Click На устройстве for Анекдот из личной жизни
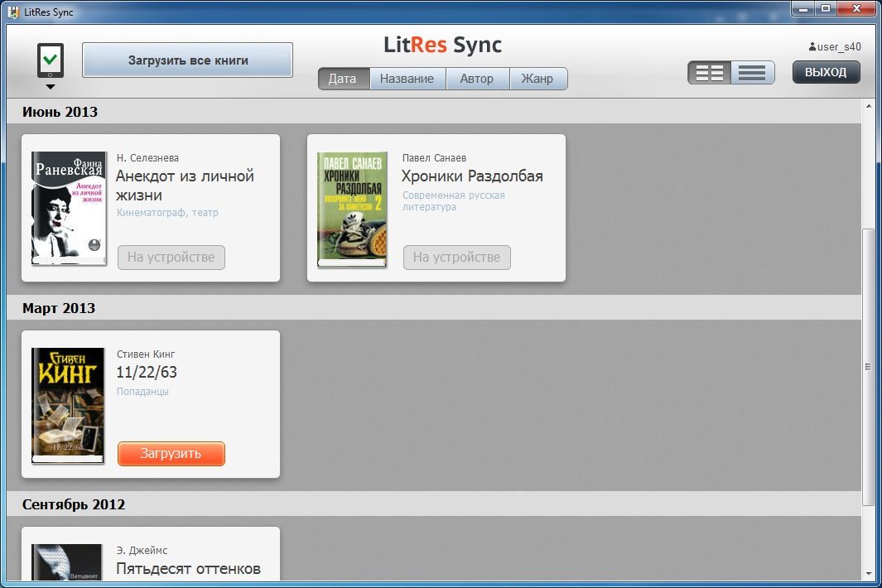The height and width of the screenshot is (588, 882). pyautogui.click(x=171, y=257)
